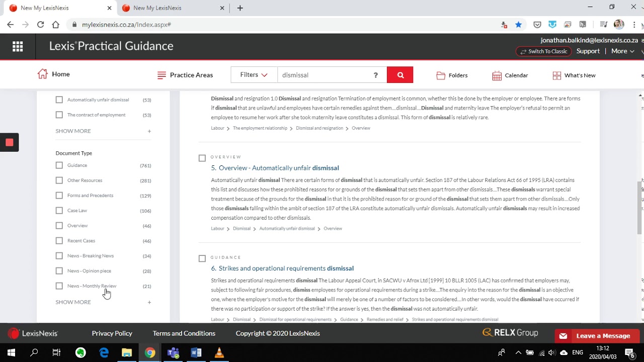
Task: Switch to first New My LexisNexis tab
Action: coord(59,8)
